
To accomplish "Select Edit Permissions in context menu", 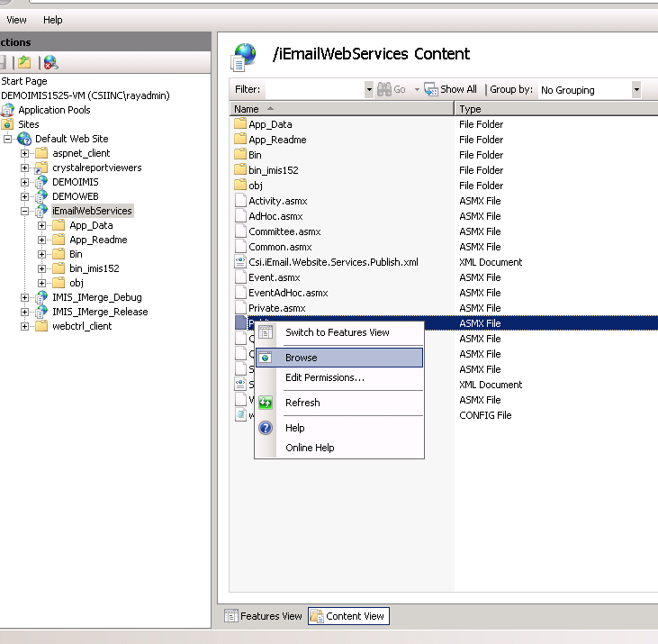I will (x=324, y=377).
